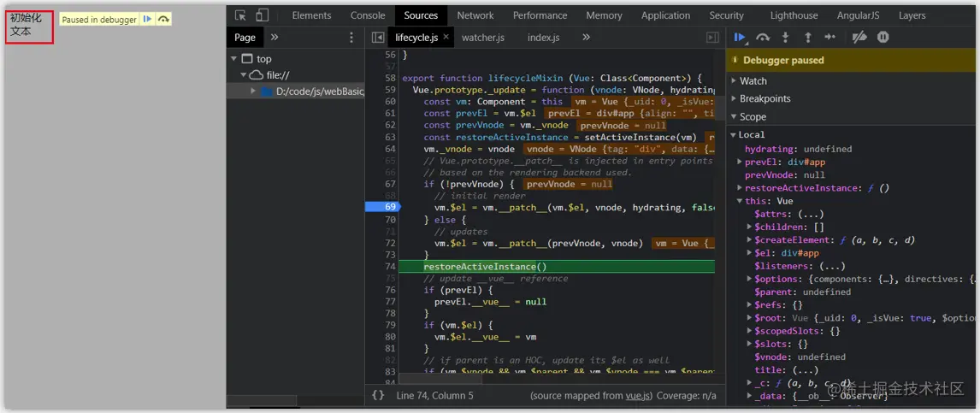Open the AngularJS tab
This screenshot has width=980, height=413.
point(858,15)
